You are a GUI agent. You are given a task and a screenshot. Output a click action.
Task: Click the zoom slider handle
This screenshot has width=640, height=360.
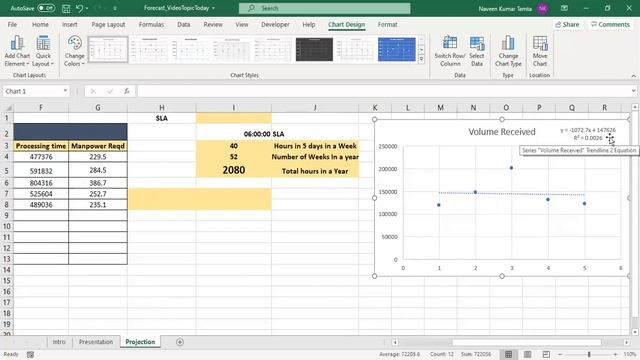tap(589, 354)
